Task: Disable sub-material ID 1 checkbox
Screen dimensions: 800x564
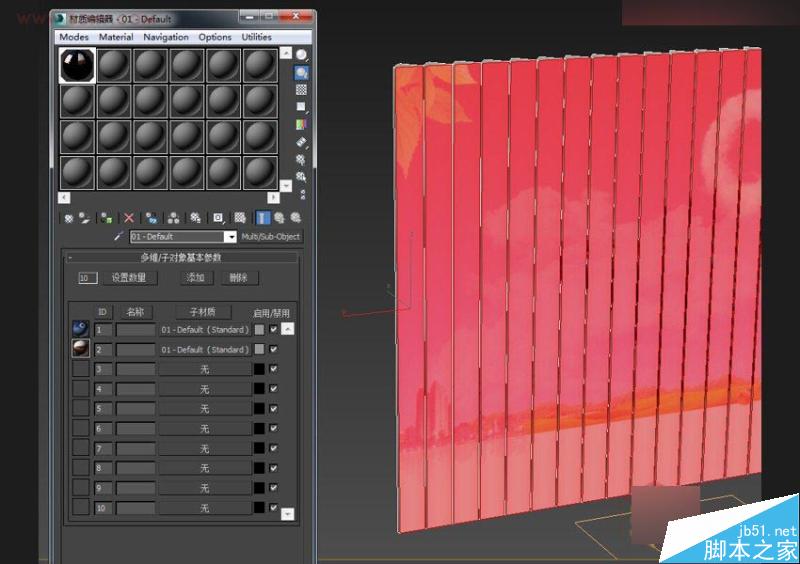Action: 273,329
